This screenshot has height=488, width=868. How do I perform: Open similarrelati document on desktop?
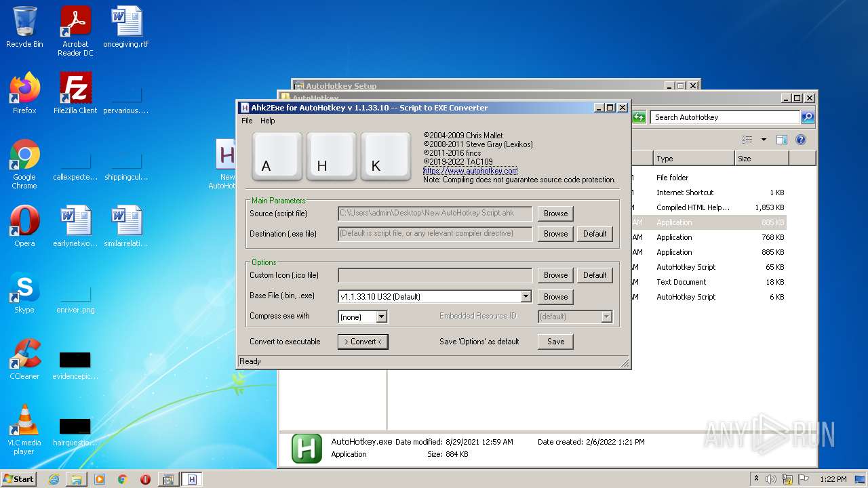[x=126, y=226]
